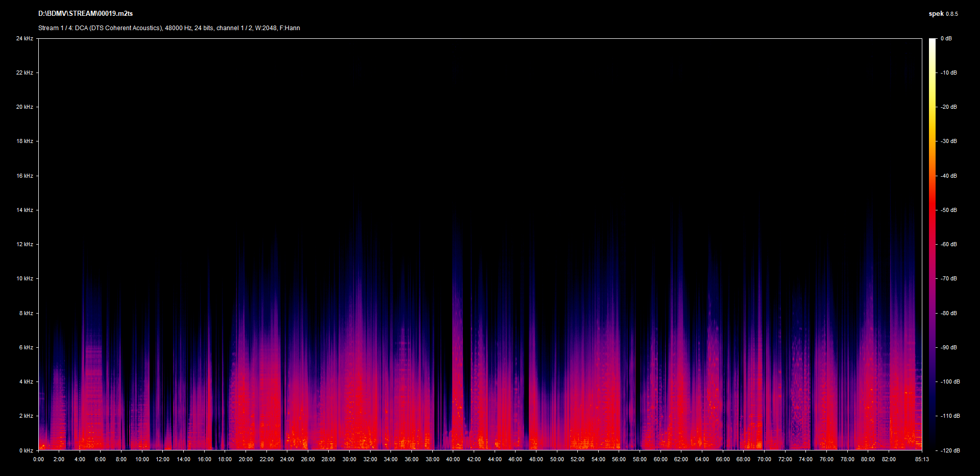Viewport: 980px width, 476px height.
Task: Click the 82:00 time axis marker
Action: [889, 459]
